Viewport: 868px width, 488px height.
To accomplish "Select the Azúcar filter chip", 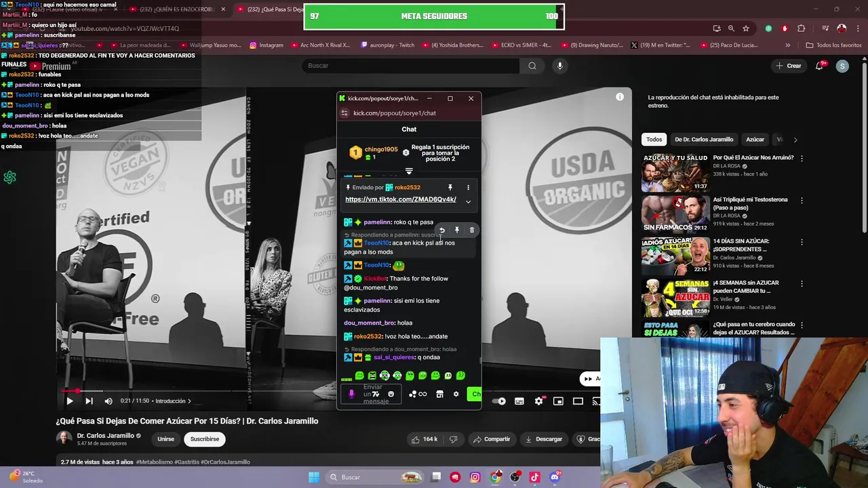I will tap(755, 140).
